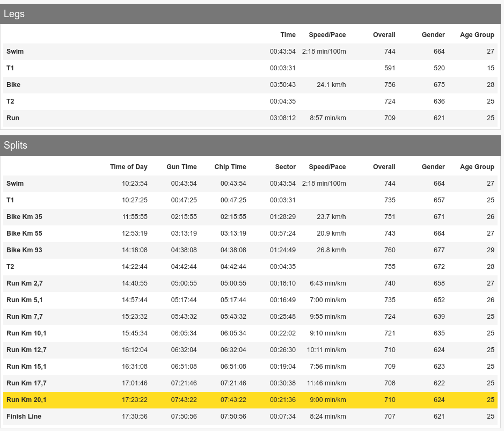Image resolution: width=504 pixels, height=431 pixels.
Task: Click the Bike Km 93 split row
Action: (x=250, y=250)
